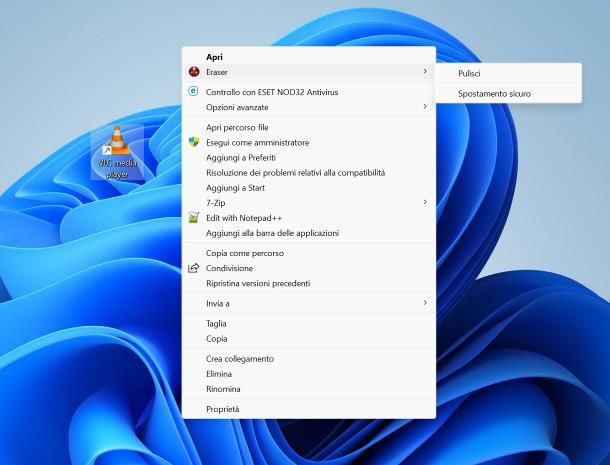Image resolution: width=610 pixels, height=465 pixels.
Task: Select Edit with Notepad++
Action: [309, 218]
